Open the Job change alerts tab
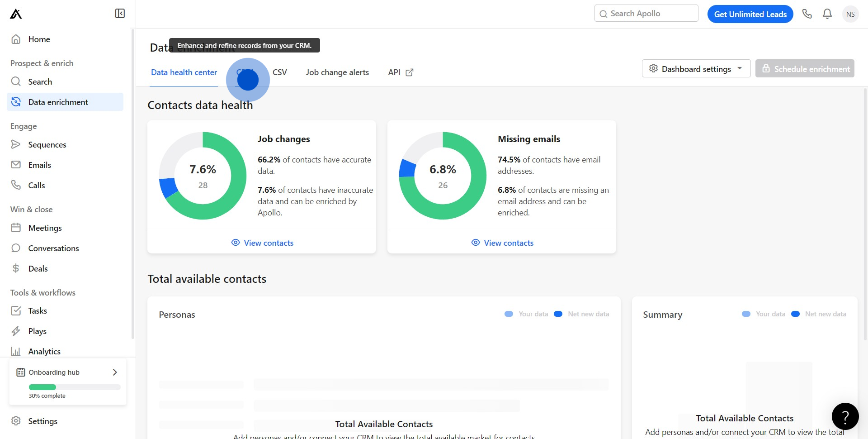The width and height of the screenshot is (868, 439). point(337,72)
